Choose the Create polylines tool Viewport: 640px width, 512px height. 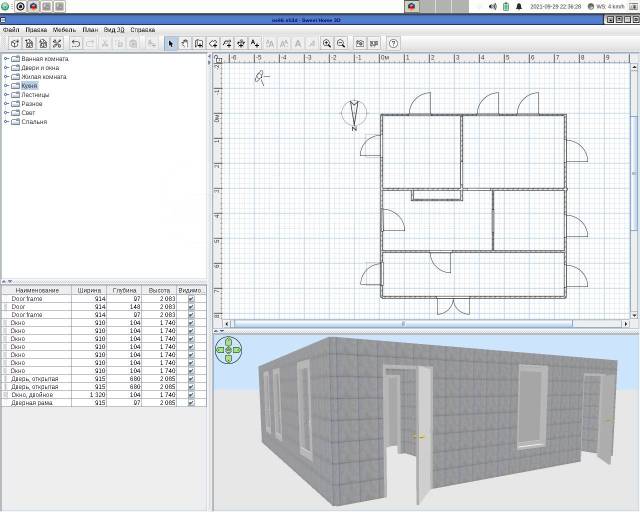[x=227, y=43]
